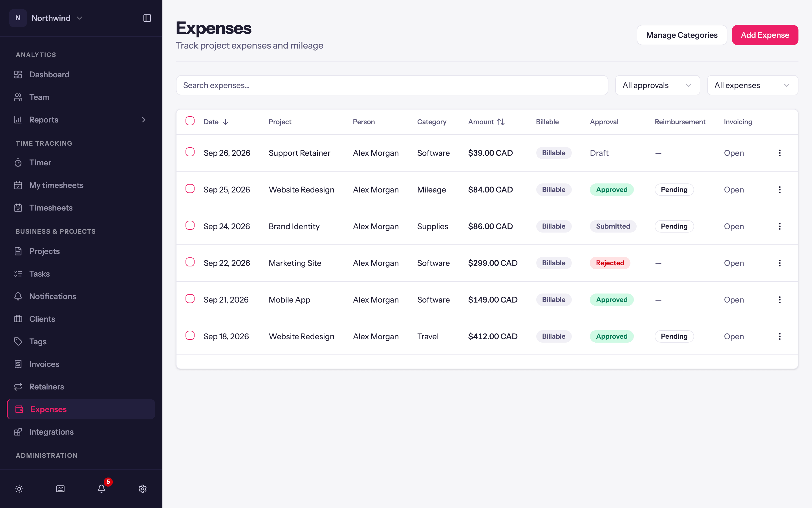Screen dimensions: 812x508
Task: Toggle light theme sun icon
Action: [x=19, y=489]
